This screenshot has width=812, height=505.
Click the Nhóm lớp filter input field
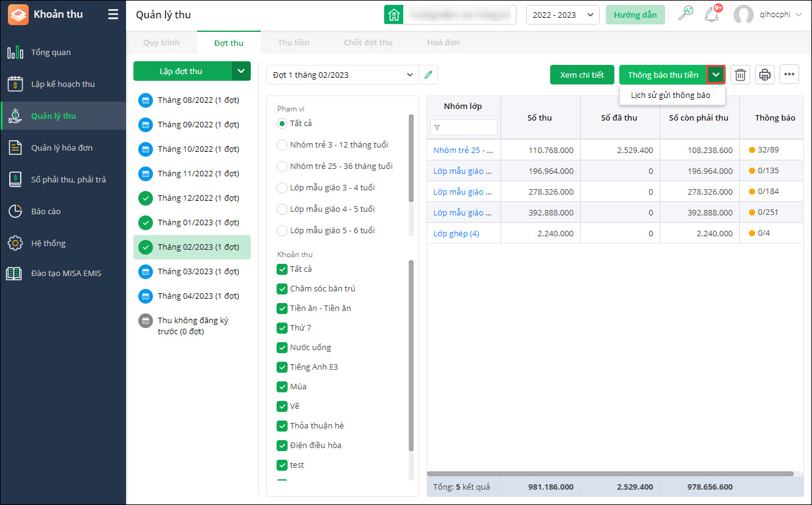(464, 127)
